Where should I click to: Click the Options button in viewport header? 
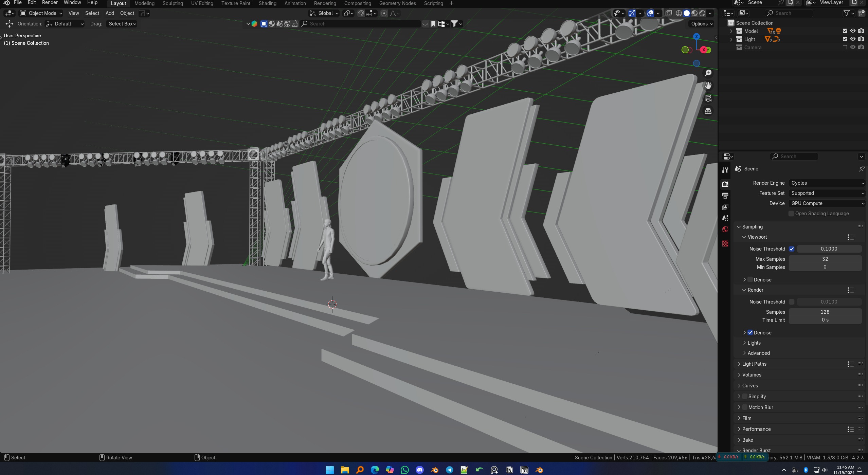click(702, 24)
